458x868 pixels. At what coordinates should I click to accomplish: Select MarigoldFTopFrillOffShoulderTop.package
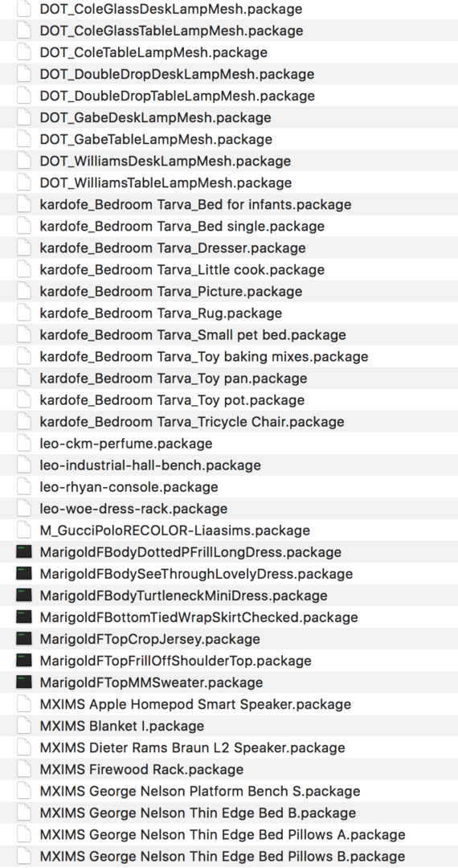(175, 661)
